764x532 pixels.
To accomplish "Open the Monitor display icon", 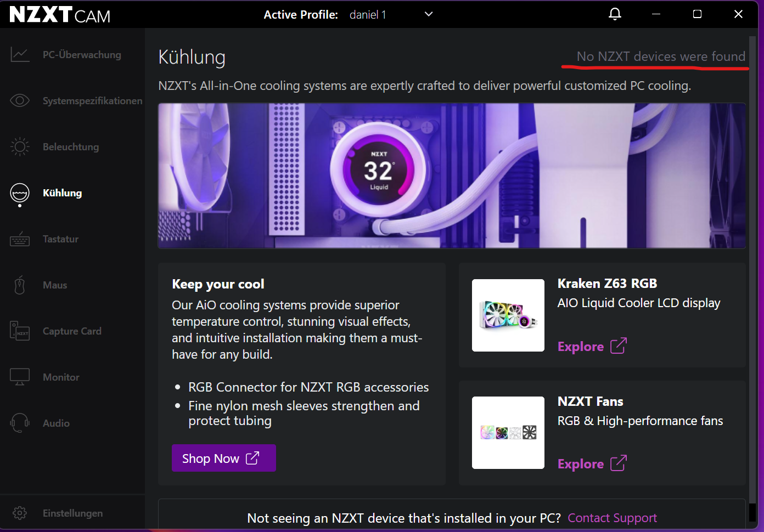I will pyautogui.click(x=20, y=377).
